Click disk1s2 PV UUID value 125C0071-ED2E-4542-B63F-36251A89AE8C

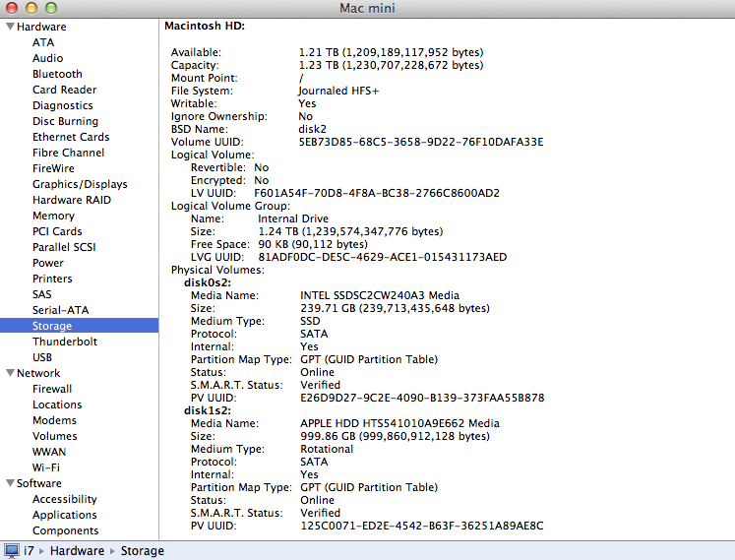pyautogui.click(x=422, y=526)
